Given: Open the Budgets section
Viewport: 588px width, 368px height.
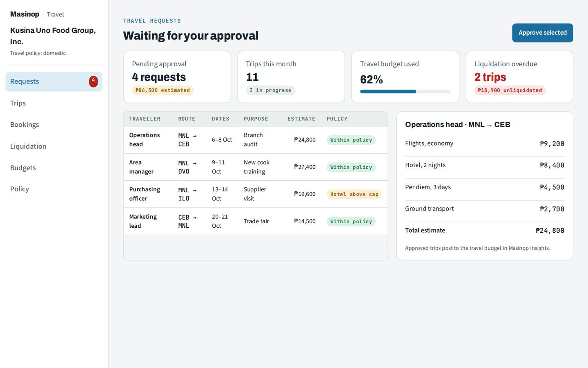Looking at the screenshot, I should click(x=54, y=168).
